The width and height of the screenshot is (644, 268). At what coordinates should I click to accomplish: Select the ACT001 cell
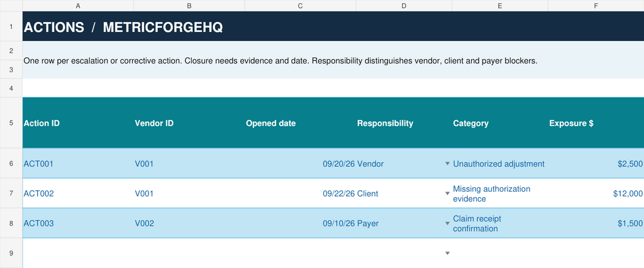click(78, 164)
